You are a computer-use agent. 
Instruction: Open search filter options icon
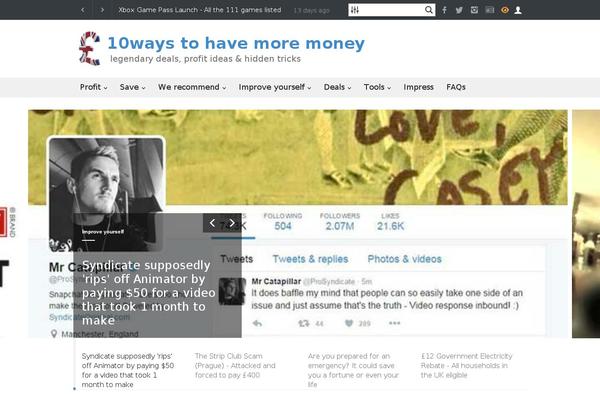coord(355,10)
